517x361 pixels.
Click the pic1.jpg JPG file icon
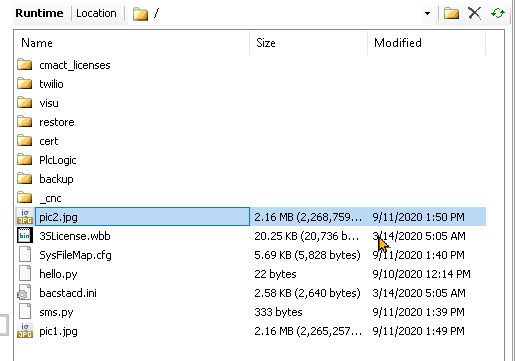click(25, 330)
